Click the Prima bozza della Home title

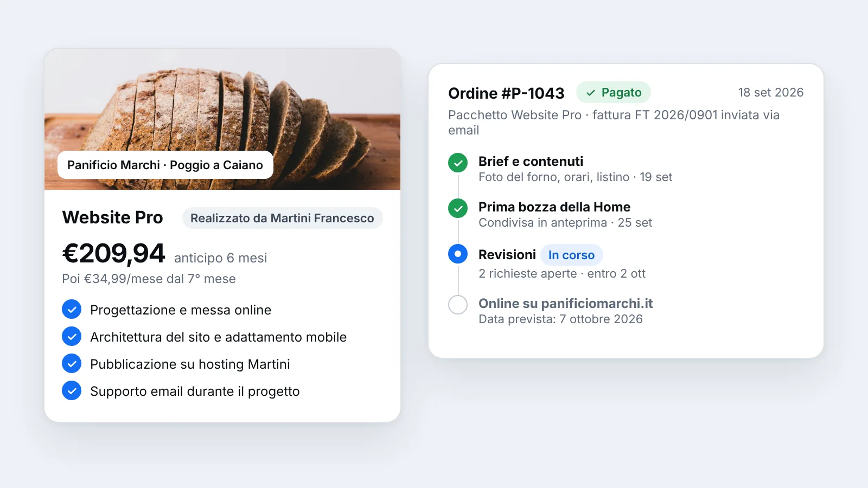[554, 207]
